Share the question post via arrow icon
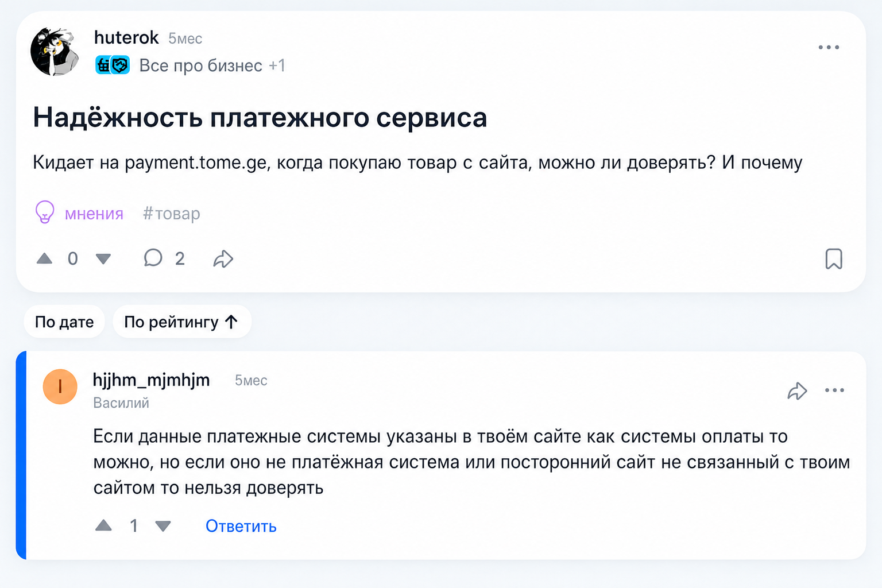Image resolution: width=882 pixels, height=588 pixels. pos(223,259)
